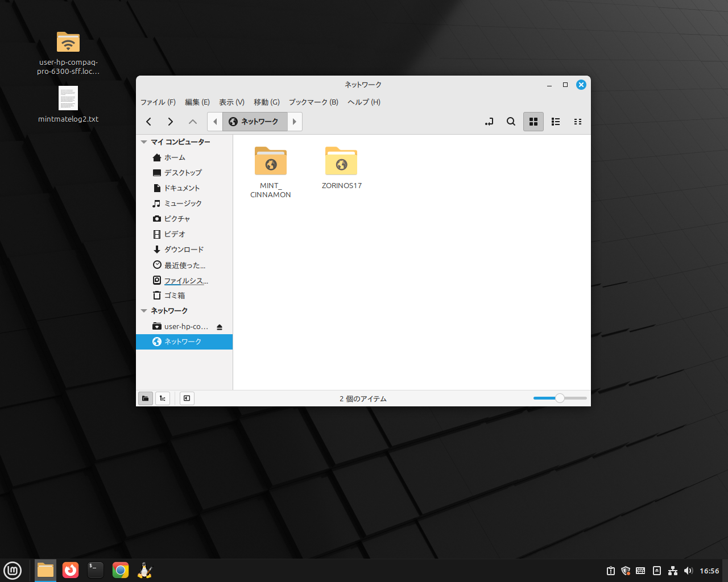Open ダウンロード in the sidebar
The width and height of the screenshot is (728, 582).
pyautogui.click(x=184, y=250)
